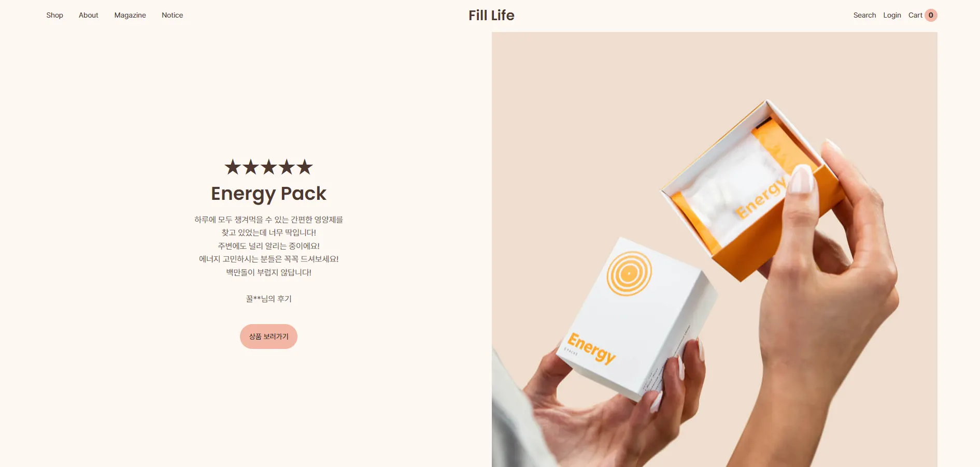The image size is (980, 467).
Task: Click the fifth star in the rating
Action: click(x=305, y=167)
